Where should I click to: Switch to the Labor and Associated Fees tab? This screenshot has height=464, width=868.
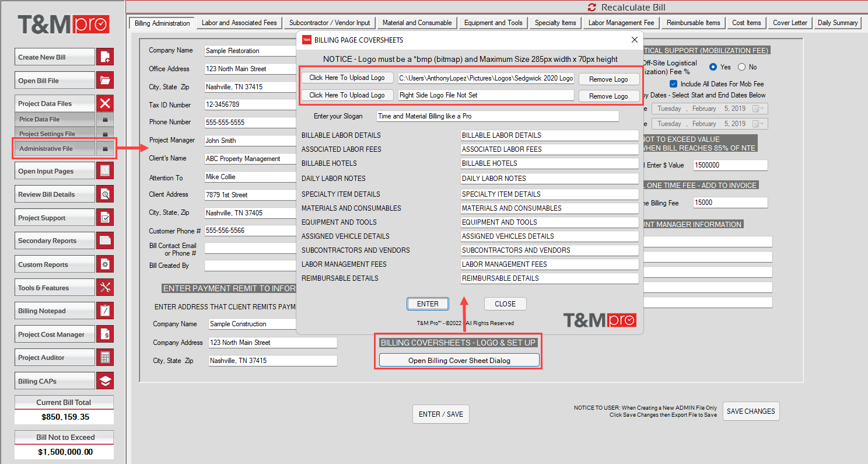(239, 23)
